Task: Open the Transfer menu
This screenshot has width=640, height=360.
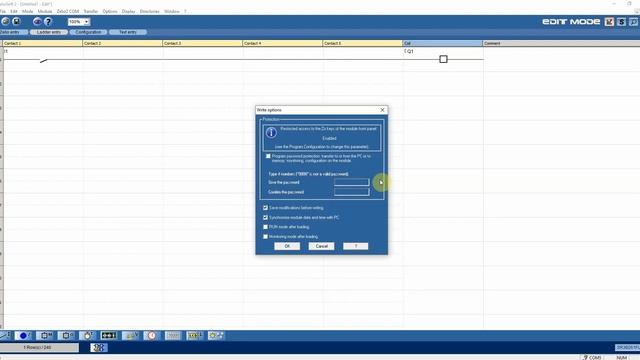Action: tap(91, 11)
